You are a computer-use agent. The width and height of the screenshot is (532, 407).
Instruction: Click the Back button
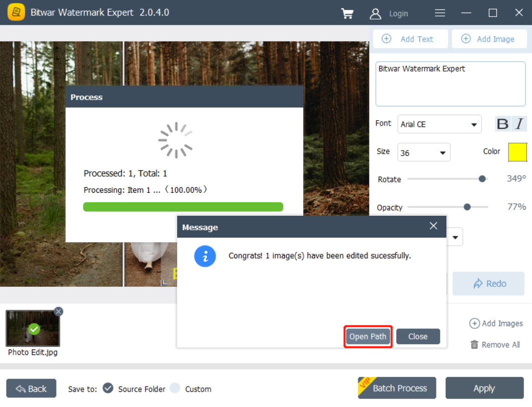click(x=31, y=388)
